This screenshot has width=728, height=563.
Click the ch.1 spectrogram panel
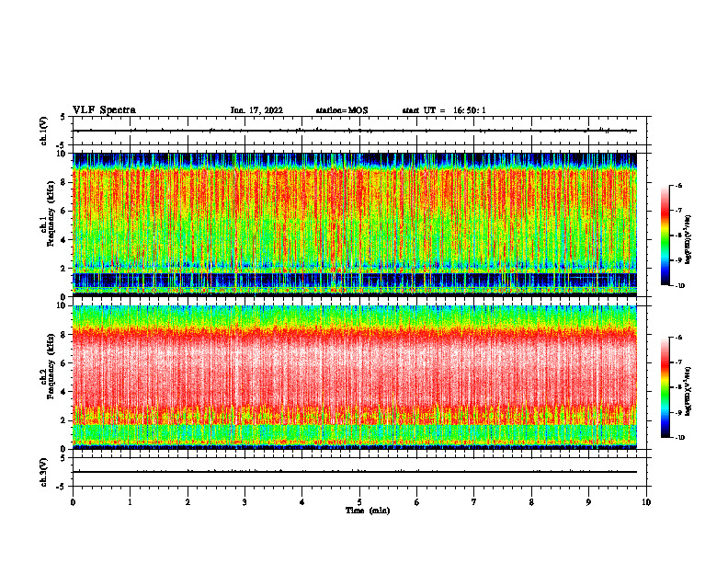[x=355, y=224]
